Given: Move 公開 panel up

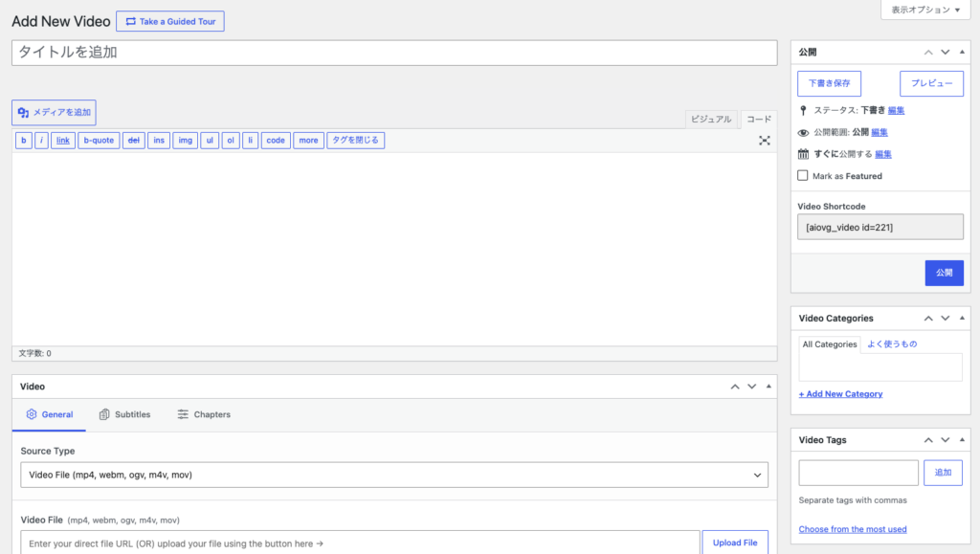Looking at the screenshot, I should click(928, 53).
